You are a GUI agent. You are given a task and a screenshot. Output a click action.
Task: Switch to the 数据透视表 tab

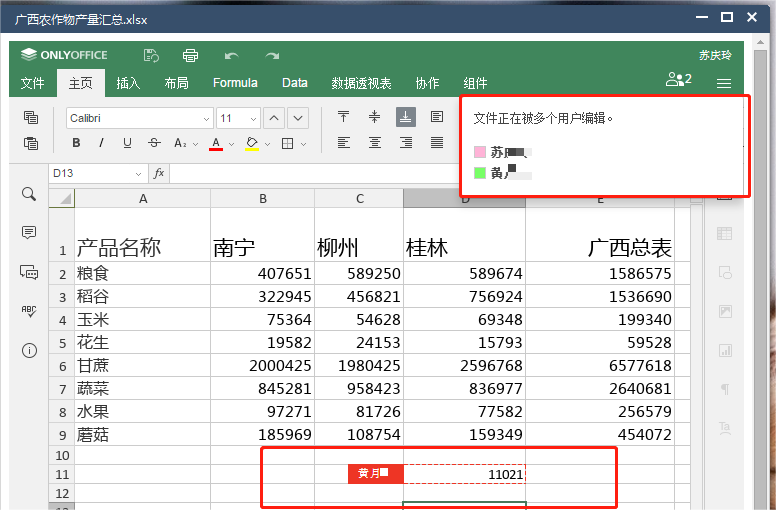[361, 83]
